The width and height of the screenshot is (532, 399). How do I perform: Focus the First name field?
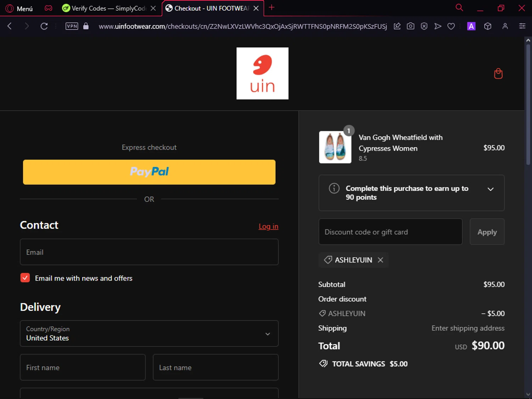point(83,367)
